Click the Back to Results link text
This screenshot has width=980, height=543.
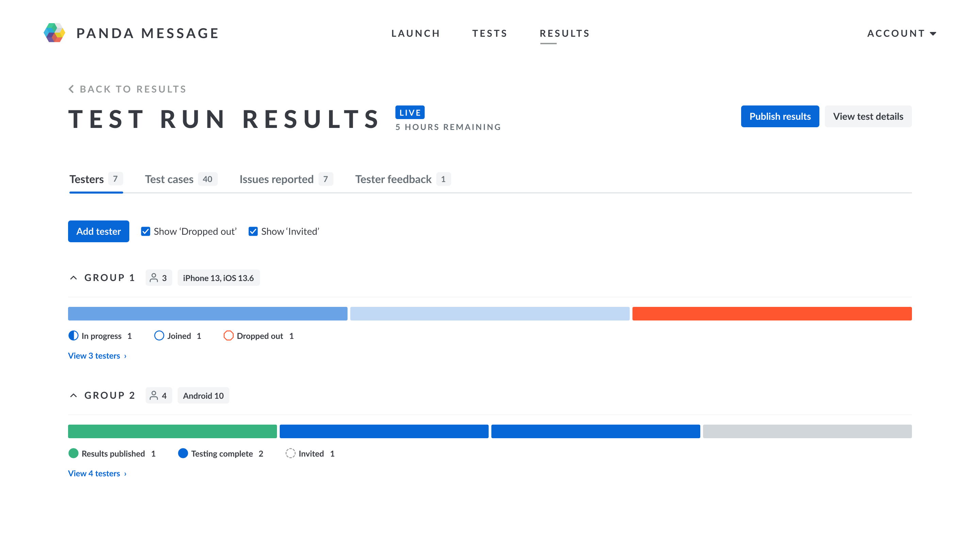tap(133, 89)
